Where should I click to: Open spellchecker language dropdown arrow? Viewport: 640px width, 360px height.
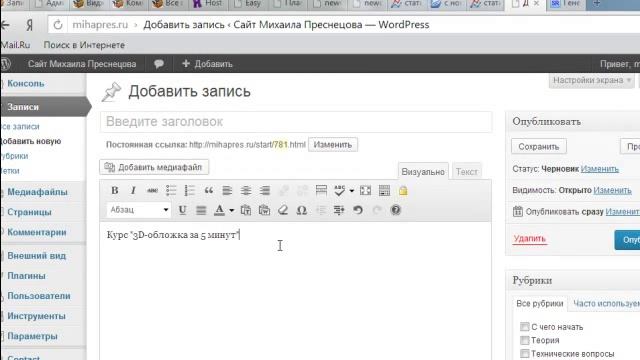click(x=351, y=191)
